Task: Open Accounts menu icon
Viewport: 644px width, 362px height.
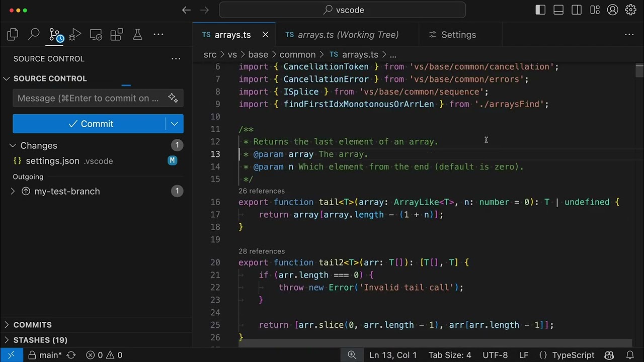Action: point(612,10)
